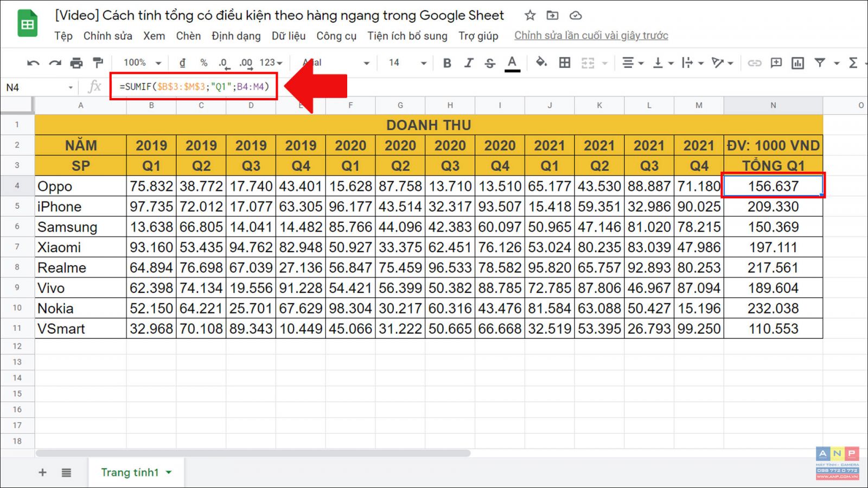Open horizontal align dropdown
This screenshot has height=488, width=868.
633,63
